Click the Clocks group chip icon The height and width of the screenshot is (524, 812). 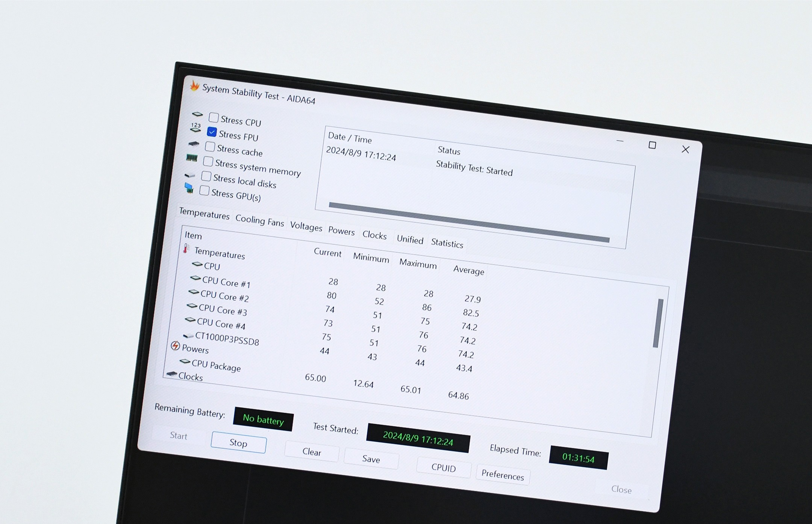point(172,374)
